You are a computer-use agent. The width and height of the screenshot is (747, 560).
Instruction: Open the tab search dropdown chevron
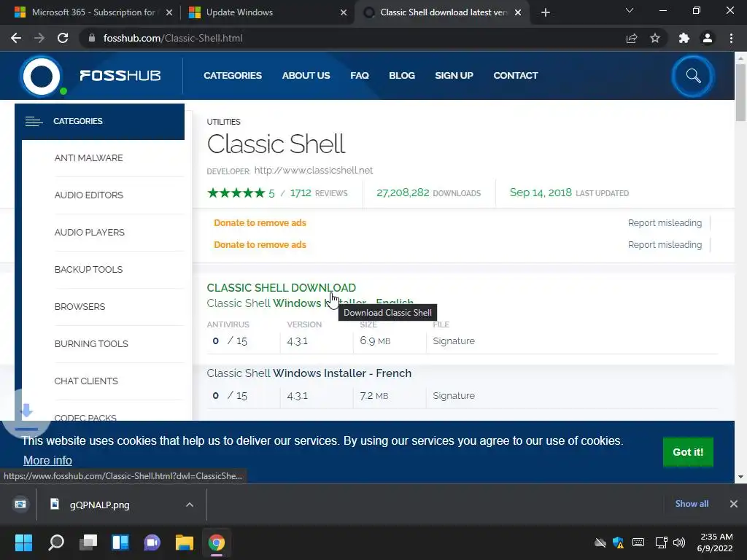pos(630,10)
